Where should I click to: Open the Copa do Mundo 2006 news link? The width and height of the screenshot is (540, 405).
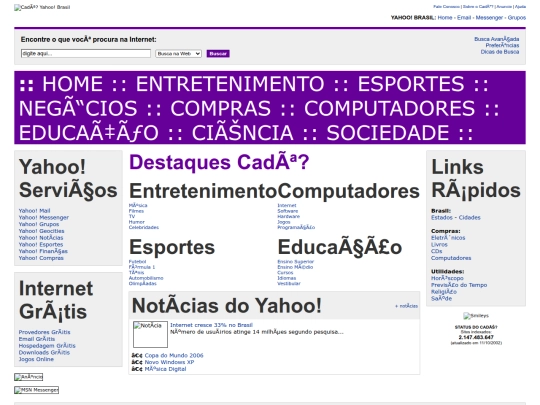(x=174, y=355)
